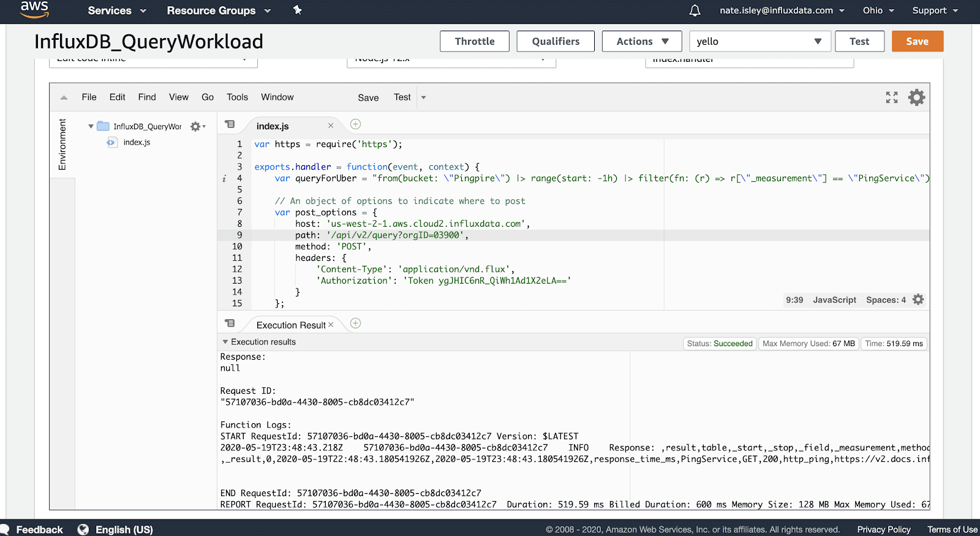
Task: Click Test in the editor menu bar
Action: point(402,97)
